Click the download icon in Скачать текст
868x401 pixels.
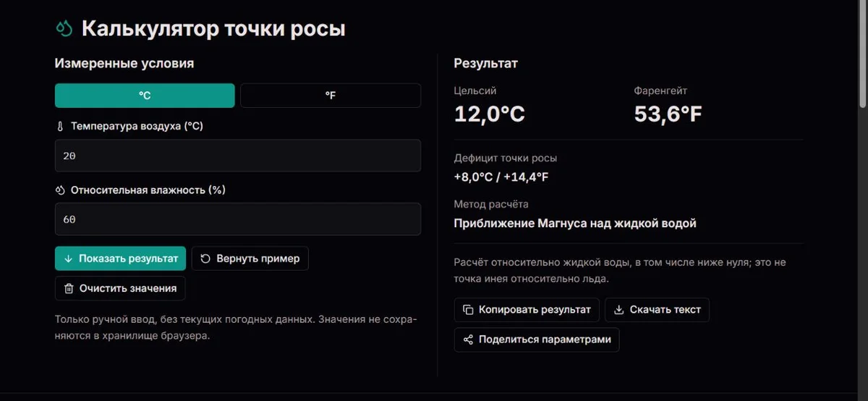pyautogui.click(x=618, y=310)
